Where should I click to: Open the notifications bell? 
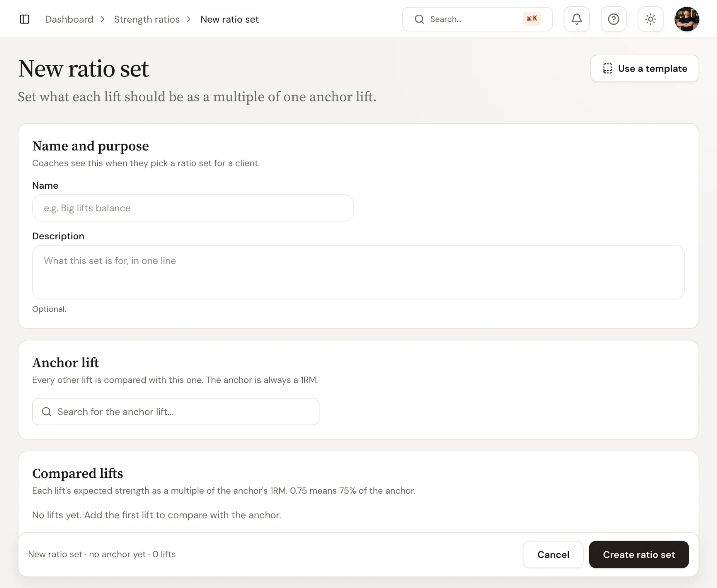(576, 19)
